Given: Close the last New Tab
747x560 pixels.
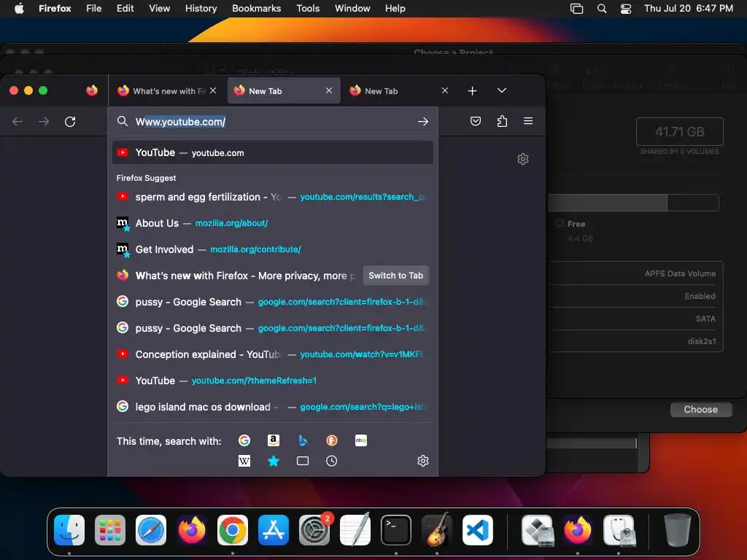Looking at the screenshot, I should click(444, 90).
